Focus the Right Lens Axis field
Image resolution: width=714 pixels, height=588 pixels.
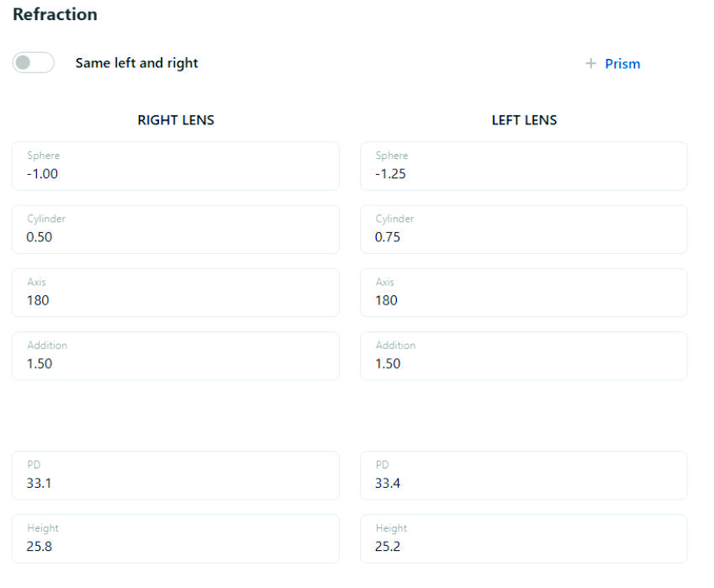tap(175, 293)
